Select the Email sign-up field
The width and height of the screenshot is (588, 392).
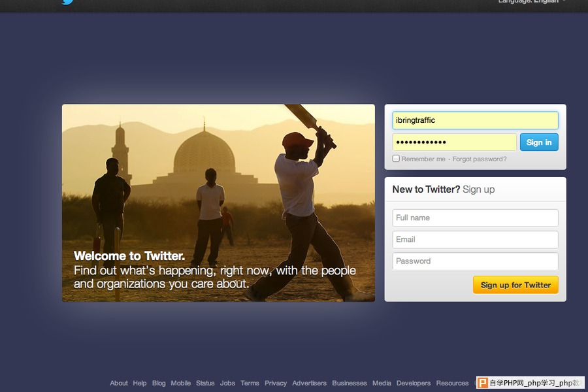[x=475, y=240]
